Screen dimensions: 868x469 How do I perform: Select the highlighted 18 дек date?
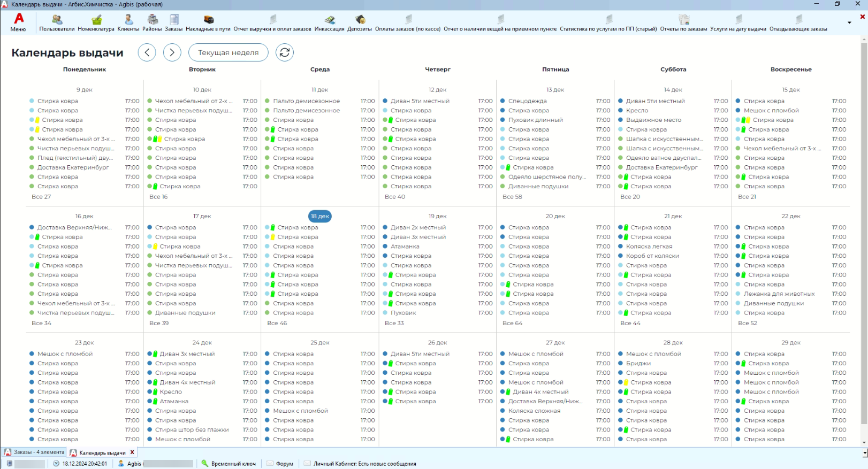320,216
